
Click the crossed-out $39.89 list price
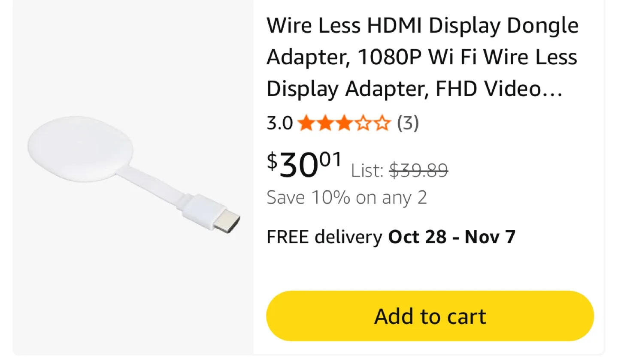(418, 170)
